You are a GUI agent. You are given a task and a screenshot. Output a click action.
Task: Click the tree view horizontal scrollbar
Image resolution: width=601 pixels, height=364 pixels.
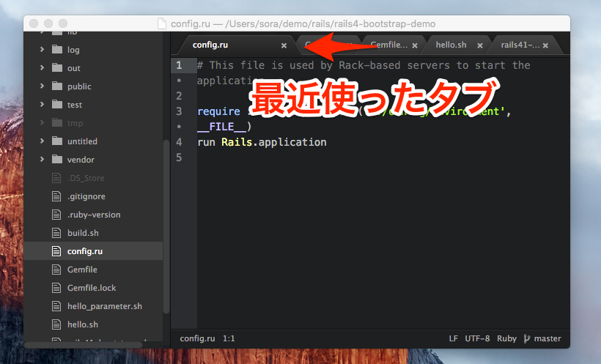click(83, 345)
